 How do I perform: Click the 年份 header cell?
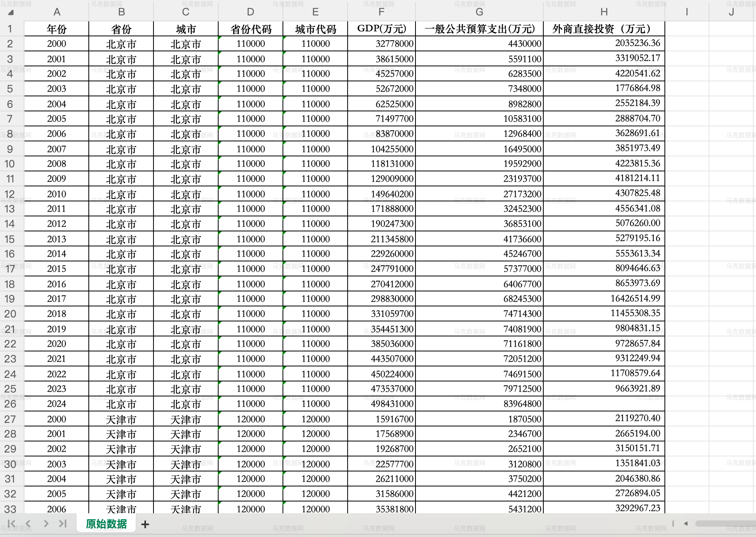coord(57,29)
